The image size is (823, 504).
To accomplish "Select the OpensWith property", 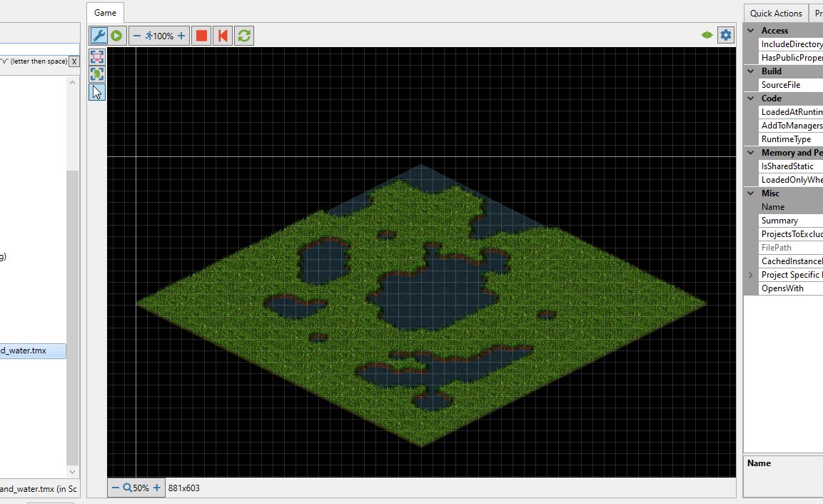I will click(790, 288).
